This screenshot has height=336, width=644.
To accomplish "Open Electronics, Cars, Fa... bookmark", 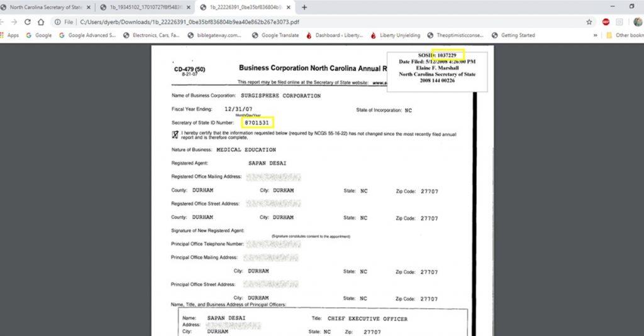I will coord(151,35).
